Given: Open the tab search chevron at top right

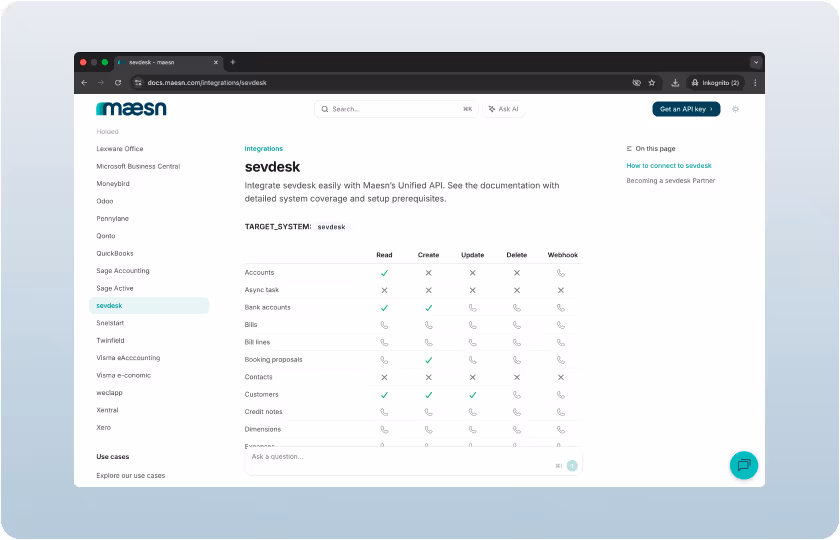Looking at the screenshot, I should coord(756,62).
